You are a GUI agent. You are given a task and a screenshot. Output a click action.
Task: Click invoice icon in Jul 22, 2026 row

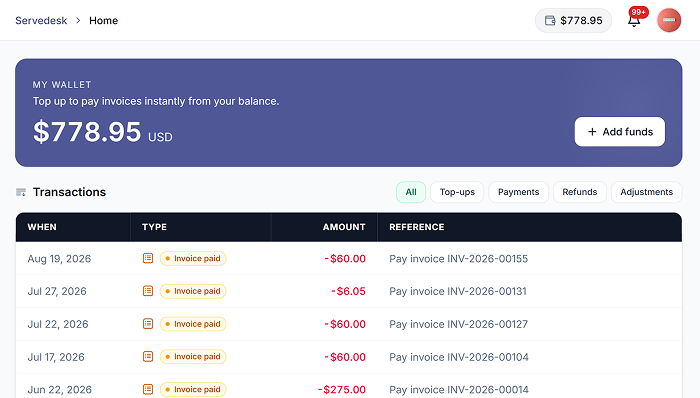click(x=148, y=324)
